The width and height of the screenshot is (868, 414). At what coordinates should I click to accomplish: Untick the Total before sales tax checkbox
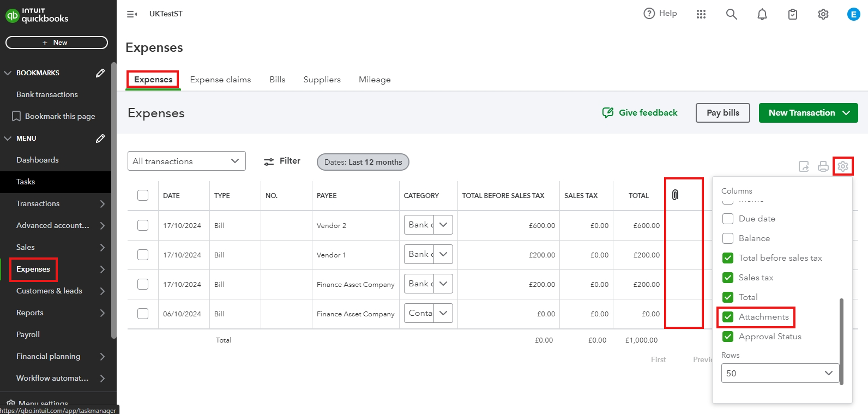click(728, 258)
